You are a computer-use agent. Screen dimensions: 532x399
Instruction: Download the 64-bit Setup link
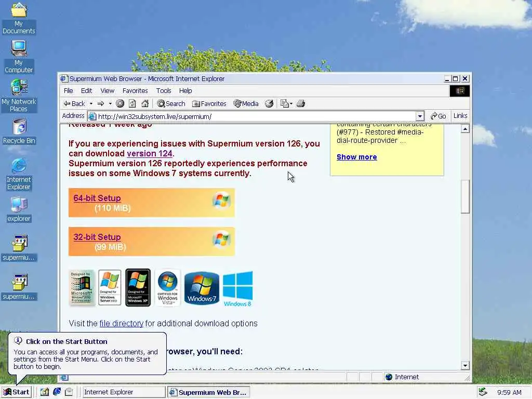click(x=97, y=198)
